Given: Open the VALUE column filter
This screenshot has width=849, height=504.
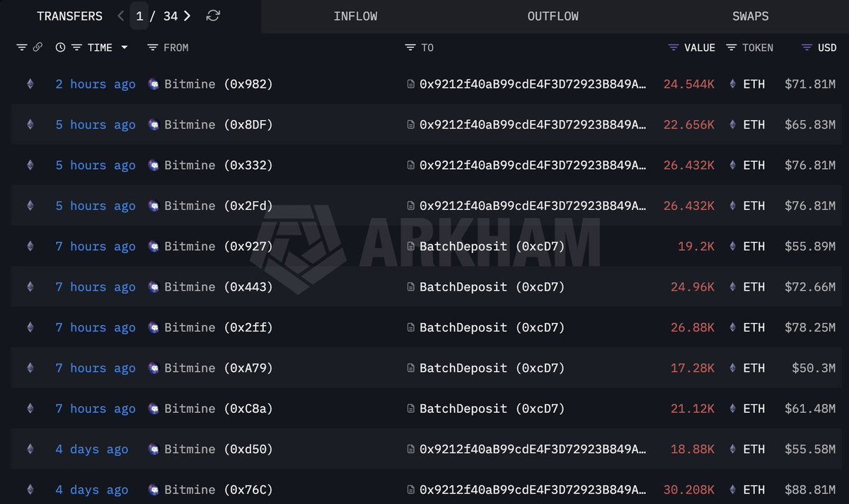Looking at the screenshot, I should click(x=672, y=47).
